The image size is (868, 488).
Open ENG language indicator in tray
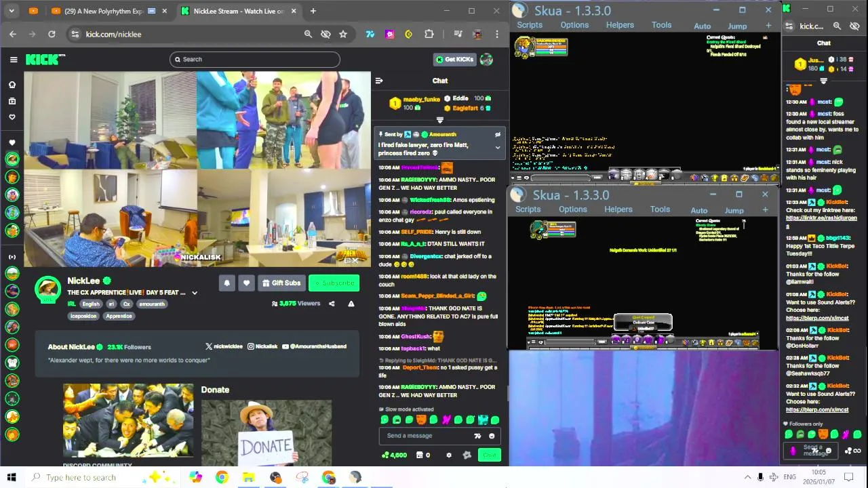[x=789, y=477]
